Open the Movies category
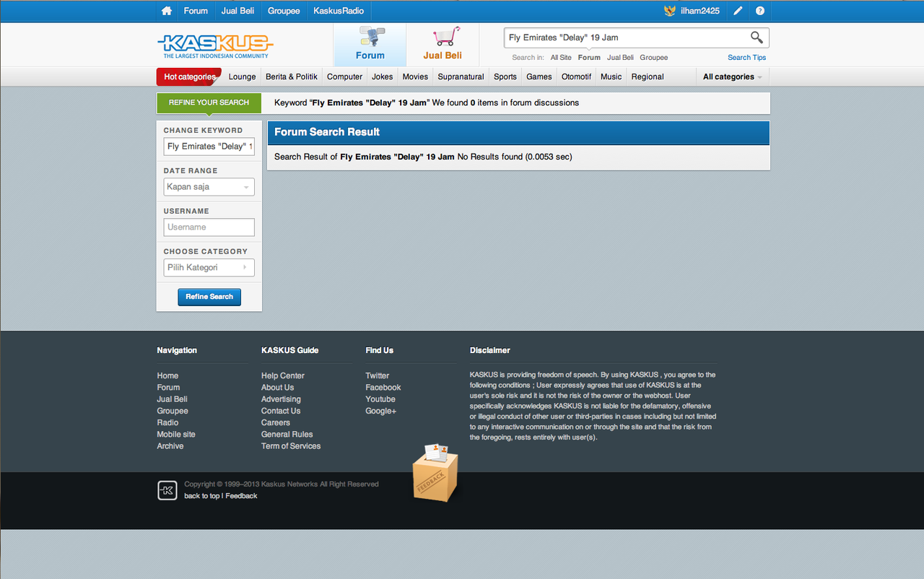 tap(415, 77)
